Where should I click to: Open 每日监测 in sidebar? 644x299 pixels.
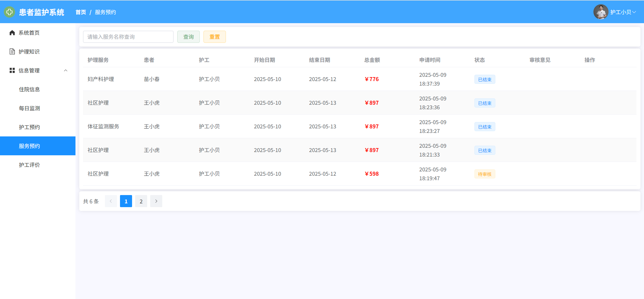(29, 108)
